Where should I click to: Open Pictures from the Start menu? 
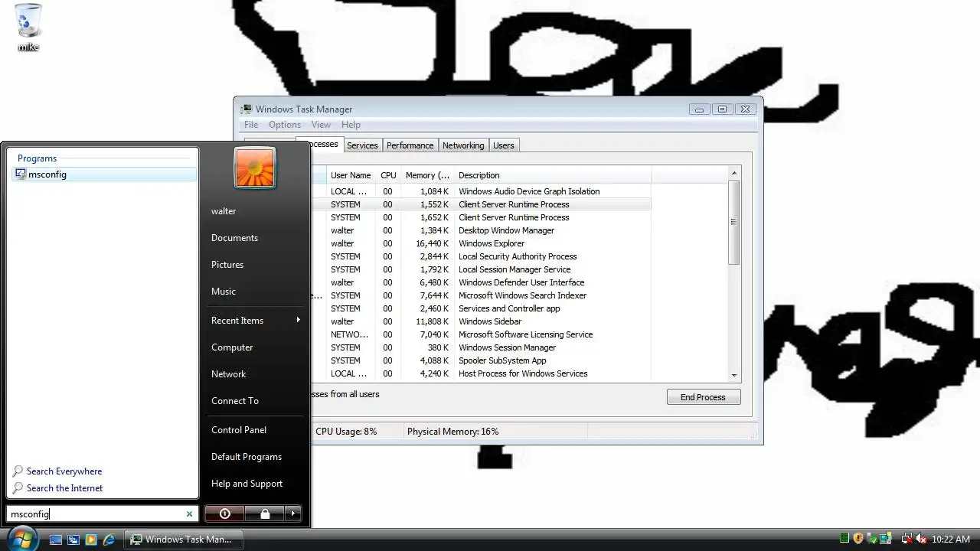pyautogui.click(x=227, y=265)
